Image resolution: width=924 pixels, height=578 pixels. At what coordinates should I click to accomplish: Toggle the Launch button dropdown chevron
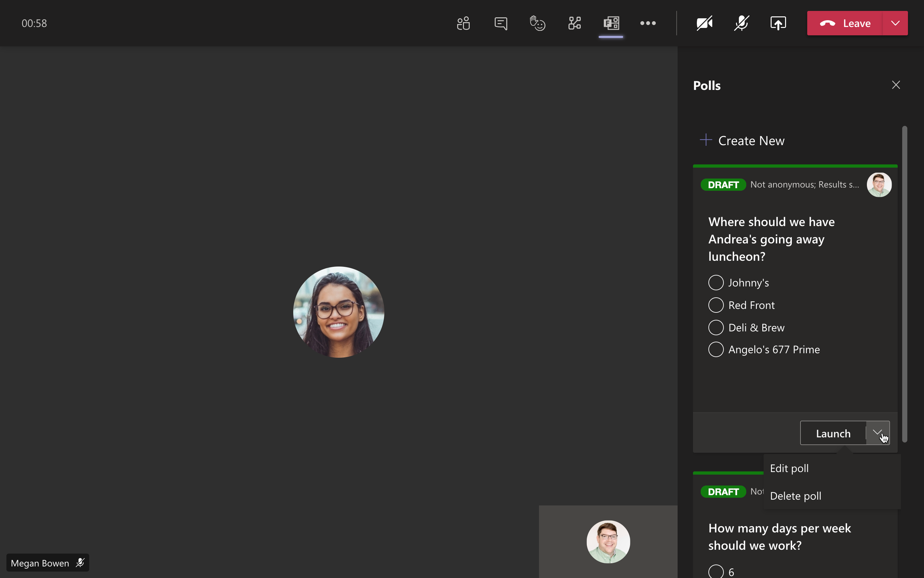pyautogui.click(x=877, y=433)
